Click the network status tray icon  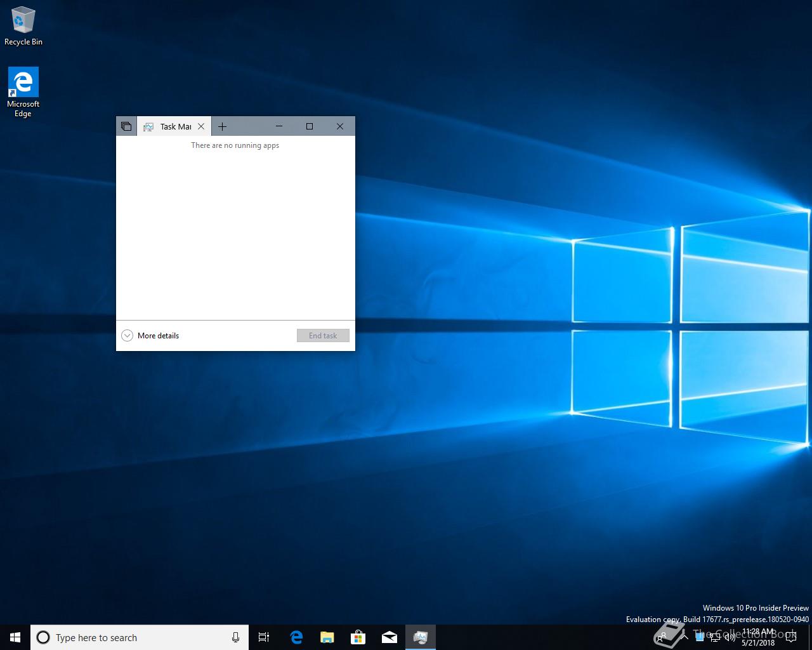pyautogui.click(x=714, y=637)
